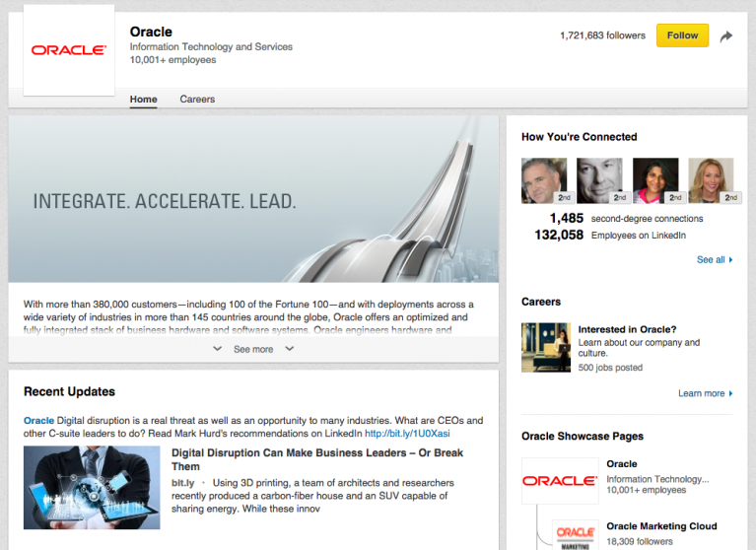The image size is (756, 550).
Task: Click the Careers section photo thumbnail
Action: coord(546,348)
